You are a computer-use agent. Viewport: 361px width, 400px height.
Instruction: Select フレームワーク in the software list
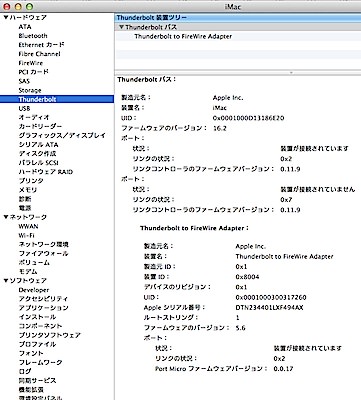pyautogui.click(x=40, y=362)
